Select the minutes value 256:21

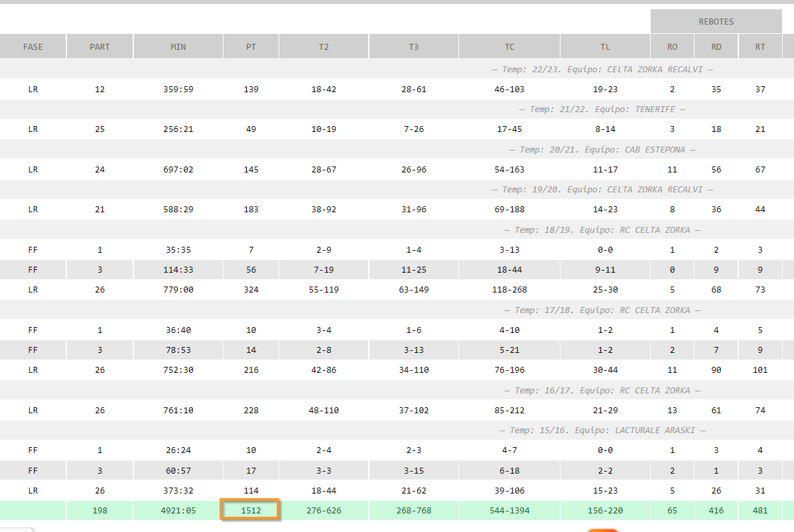(x=178, y=129)
